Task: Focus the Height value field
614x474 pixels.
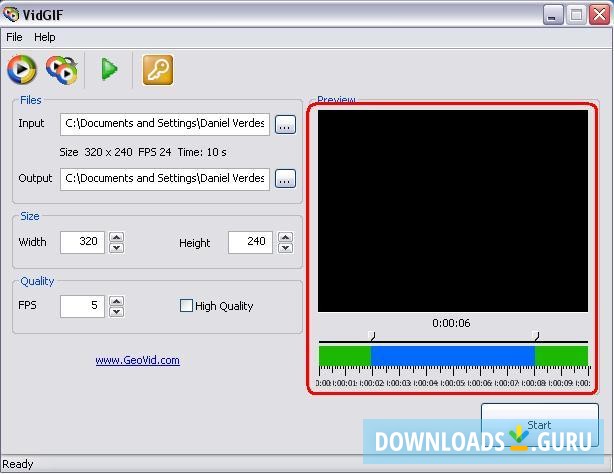Action: (250, 242)
